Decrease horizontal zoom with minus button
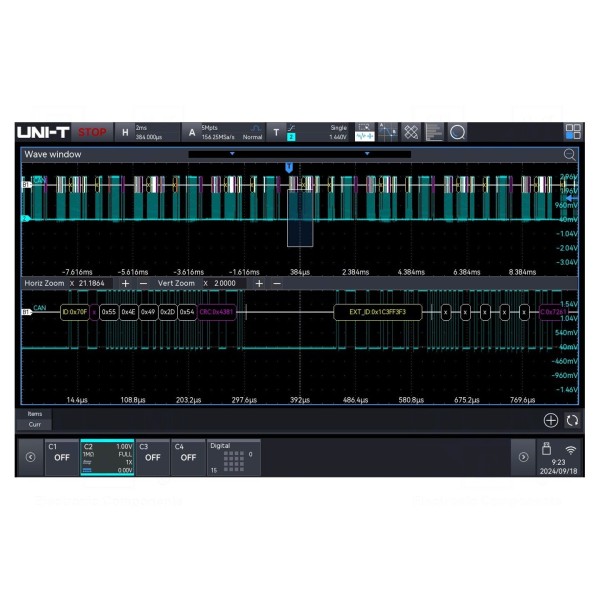The image size is (600, 600). click(144, 284)
